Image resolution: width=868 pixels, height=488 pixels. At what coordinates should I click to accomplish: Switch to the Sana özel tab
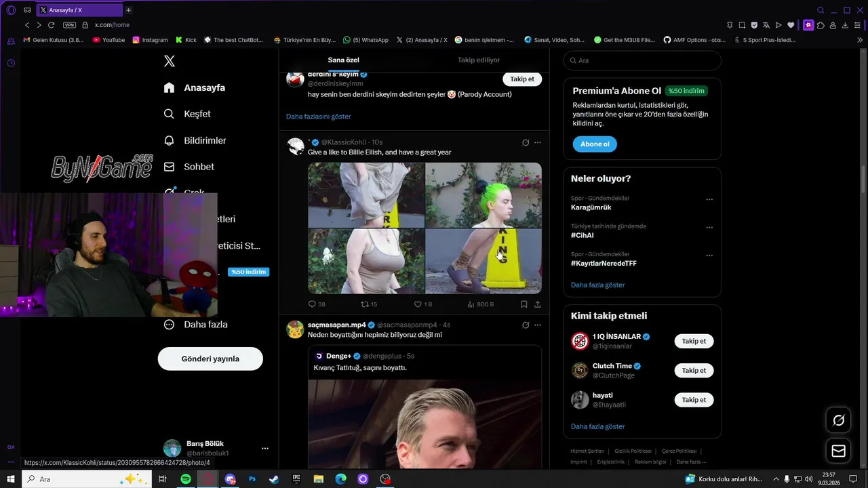(x=344, y=60)
